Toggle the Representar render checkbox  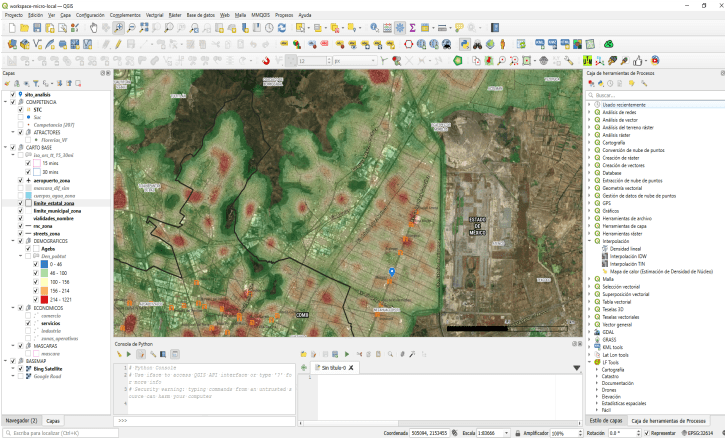coord(647,433)
